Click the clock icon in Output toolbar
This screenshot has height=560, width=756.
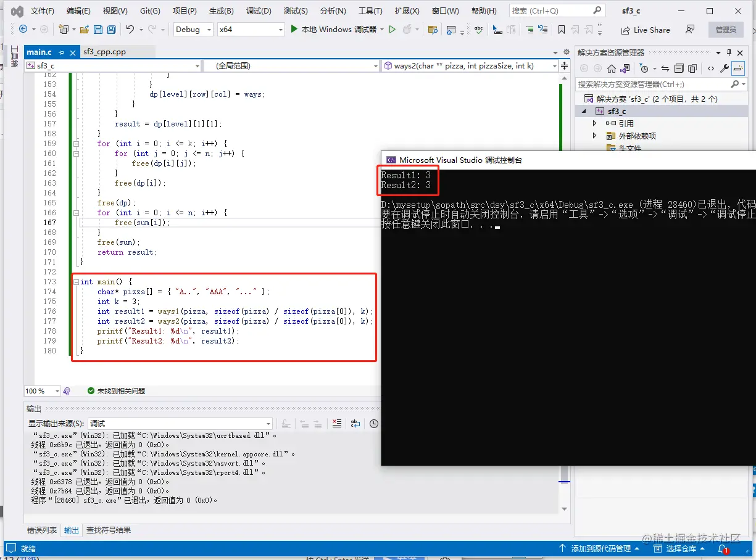[374, 424]
